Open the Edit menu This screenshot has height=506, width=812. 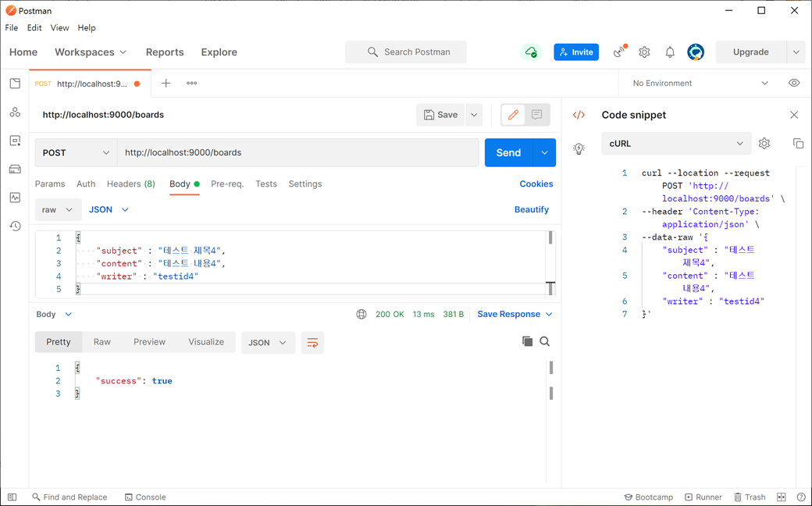point(34,27)
